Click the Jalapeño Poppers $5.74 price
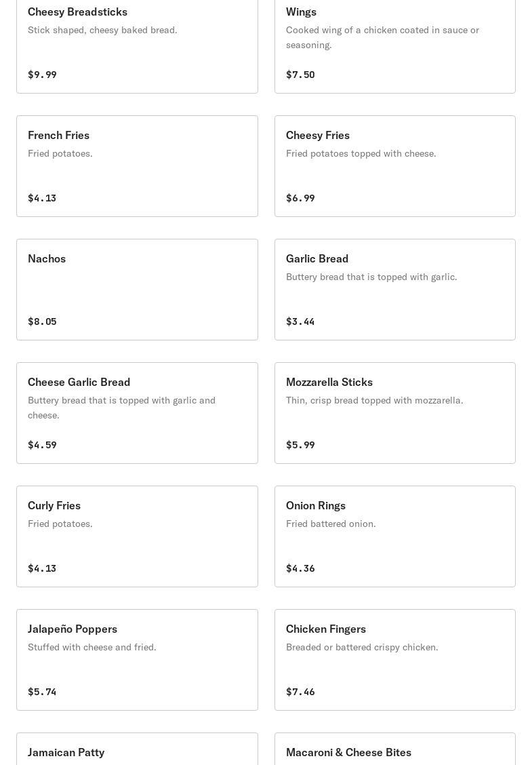 pyautogui.click(x=42, y=692)
